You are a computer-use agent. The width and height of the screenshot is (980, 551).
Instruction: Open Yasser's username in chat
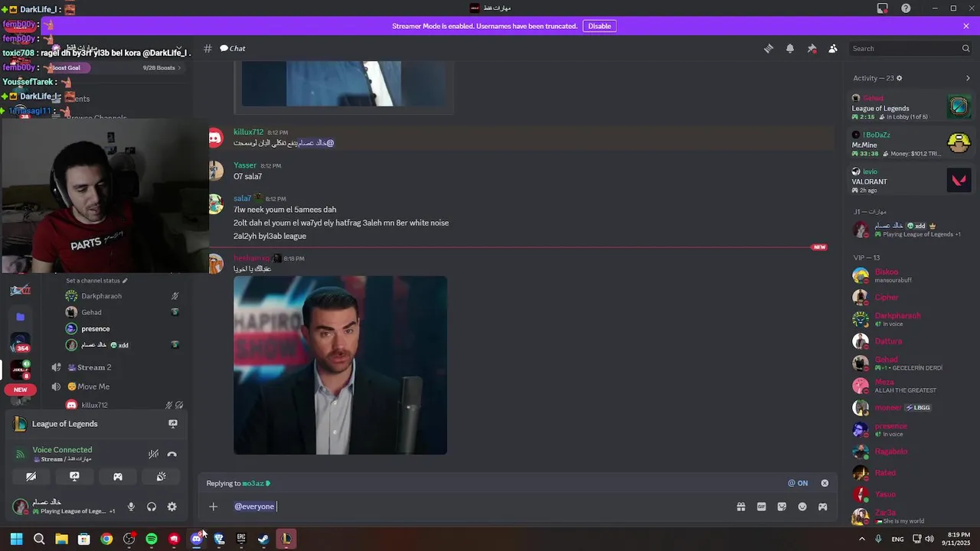(245, 165)
